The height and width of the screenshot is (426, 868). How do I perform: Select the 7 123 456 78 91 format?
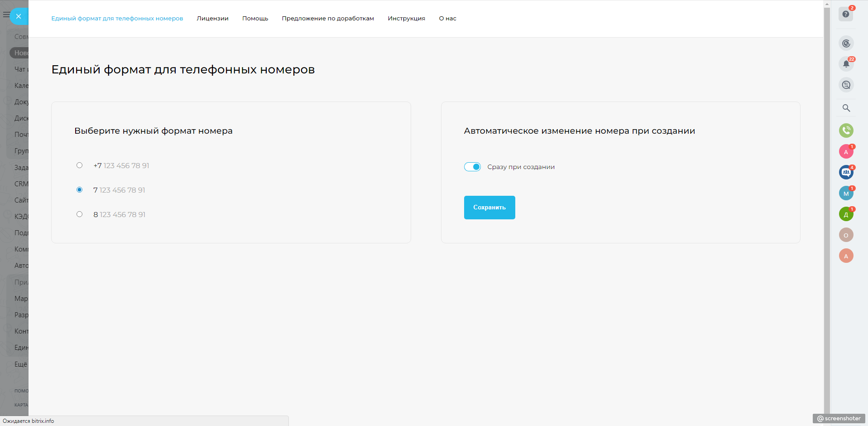79,190
